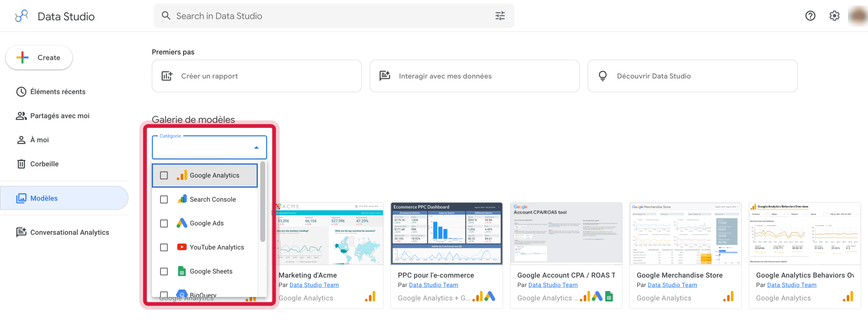Image resolution: width=868 pixels, height=322 pixels.
Task: Open Google Merchandise Store template thumbnail
Action: 685,234
